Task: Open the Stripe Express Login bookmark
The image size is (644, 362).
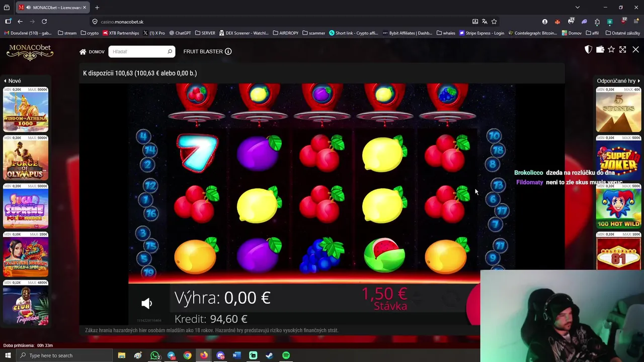Action: coord(481,33)
